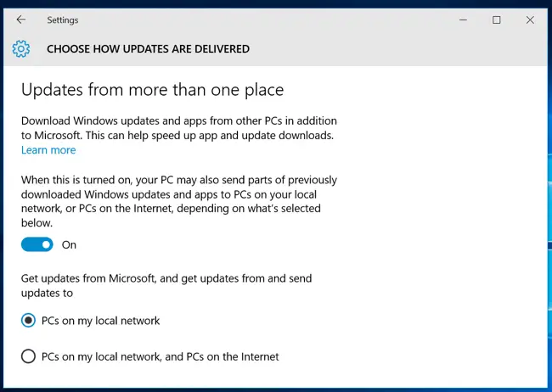This screenshot has height=392, width=552.
Task: Click "and PCs on the Internet" label text
Action: click(x=222, y=357)
